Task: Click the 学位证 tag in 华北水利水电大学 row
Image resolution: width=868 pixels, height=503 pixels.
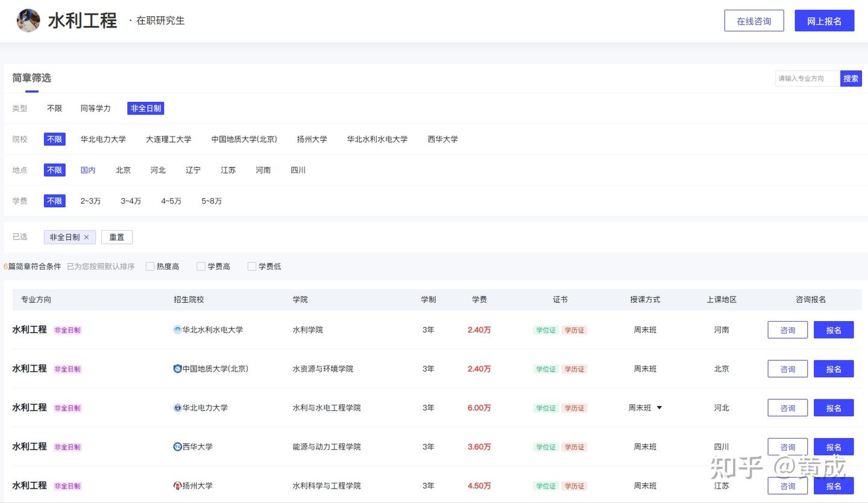Action: [x=546, y=330]
